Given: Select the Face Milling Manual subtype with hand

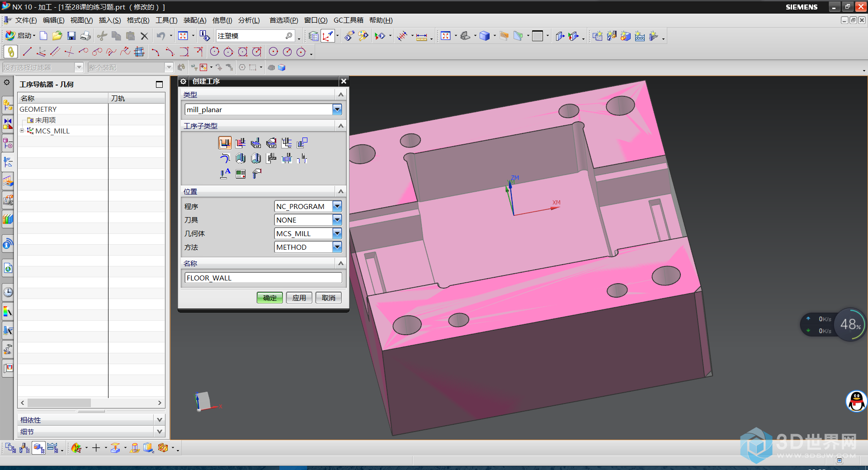Looking at the screenshot, I should coord(271,143).
